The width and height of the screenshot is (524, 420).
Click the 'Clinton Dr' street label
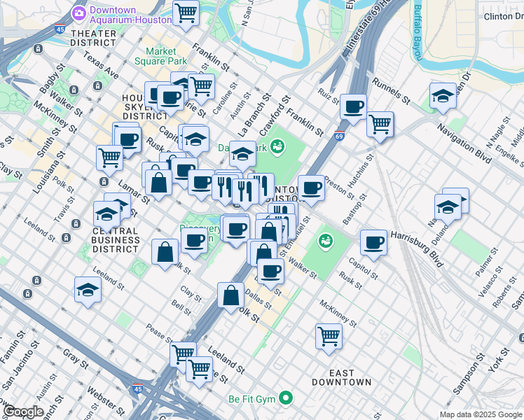pyautogui.click(x=504, y=16)
